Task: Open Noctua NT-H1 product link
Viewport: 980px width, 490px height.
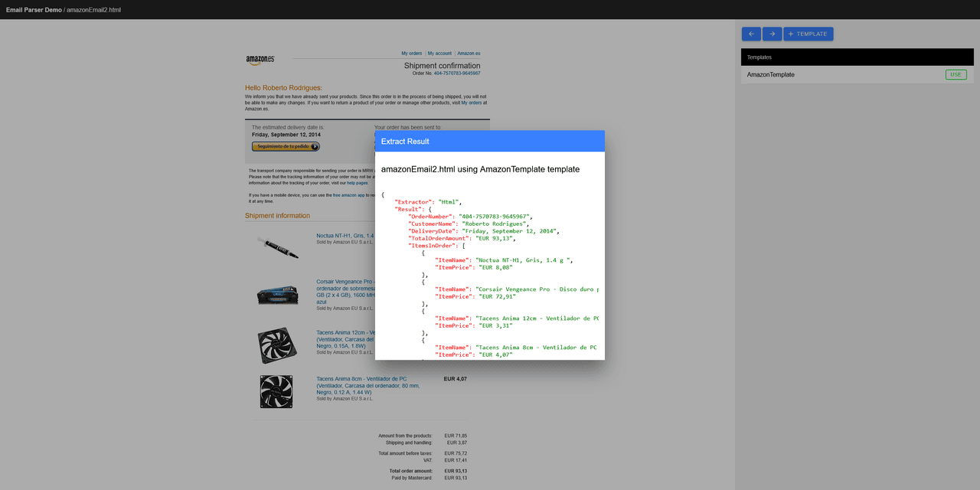Action: 345,235
